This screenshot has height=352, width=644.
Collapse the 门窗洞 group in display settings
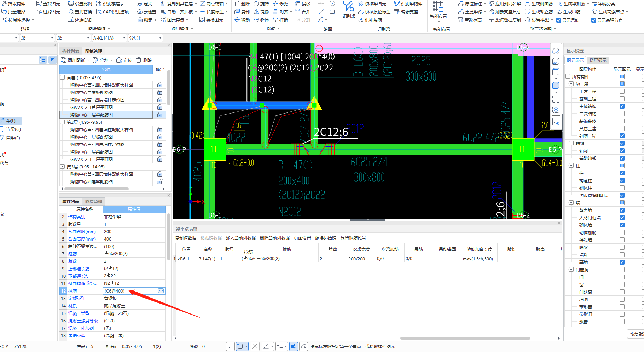(x=571, y=270)
